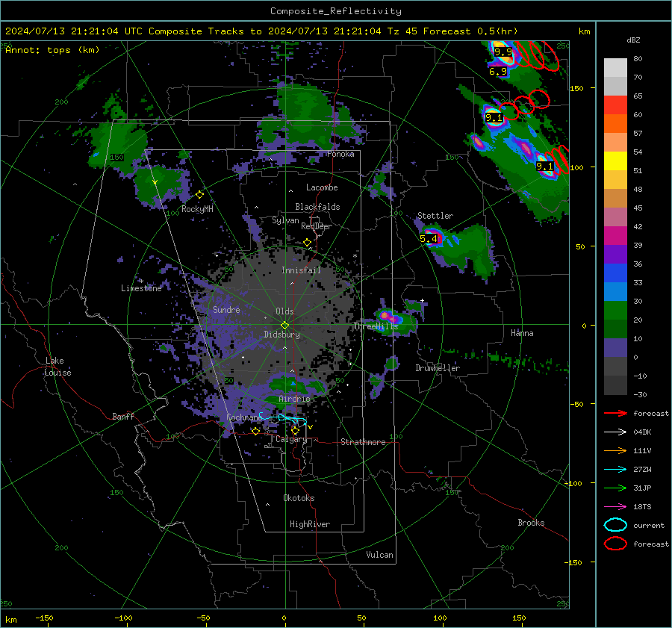
Task: Select the Okotoks label
Action: pos(299,498)
